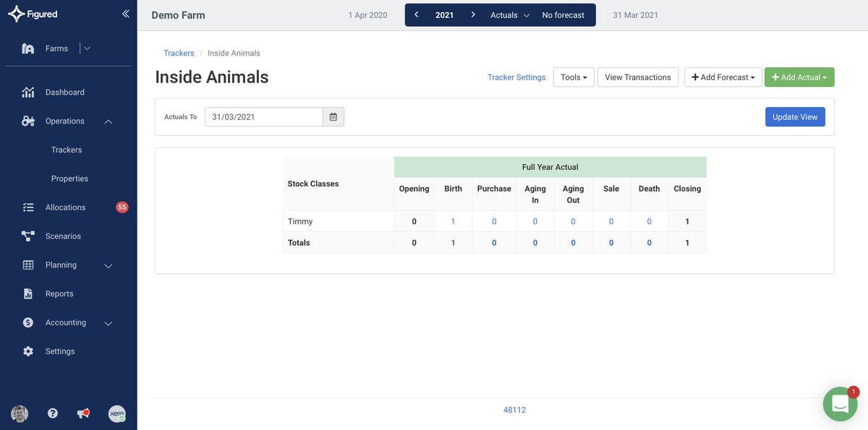Open the Tools dropdown
The height and width of the screenshot is (430, 868).
coord(574,77)
